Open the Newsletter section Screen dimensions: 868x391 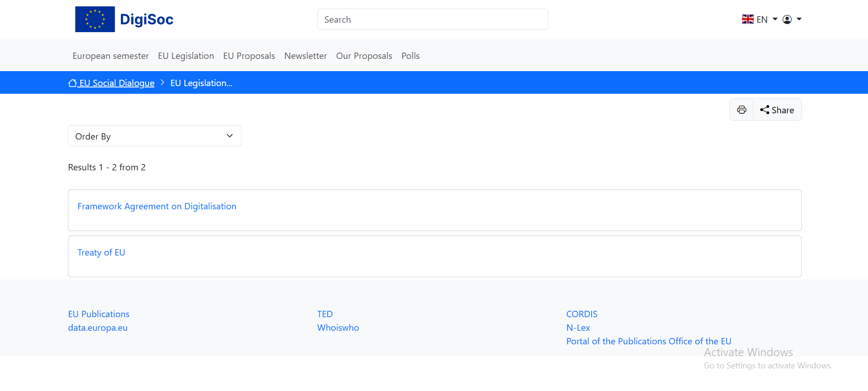click(x=305, y=56)
